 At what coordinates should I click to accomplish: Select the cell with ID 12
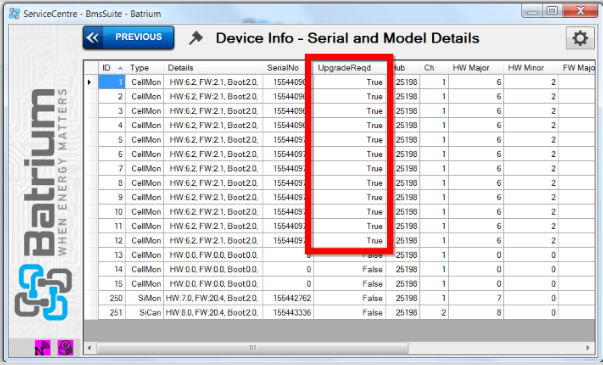pyautogui.click(x=112, y=240)
